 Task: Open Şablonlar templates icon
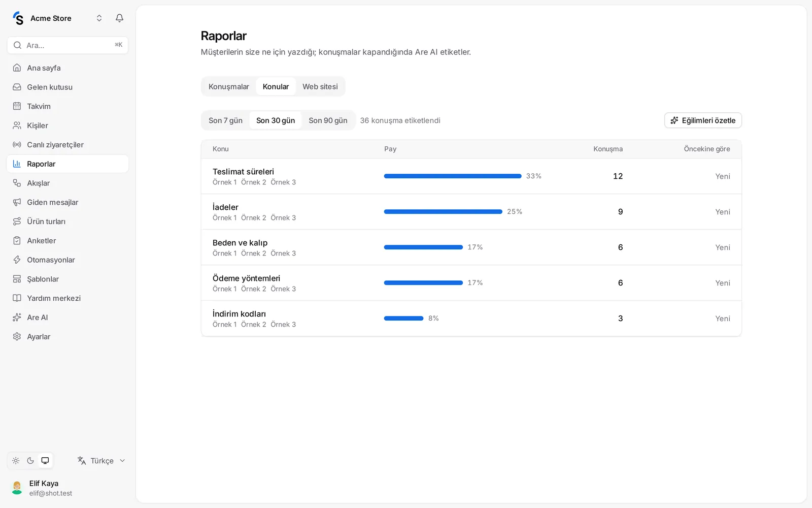pos(17,279)
